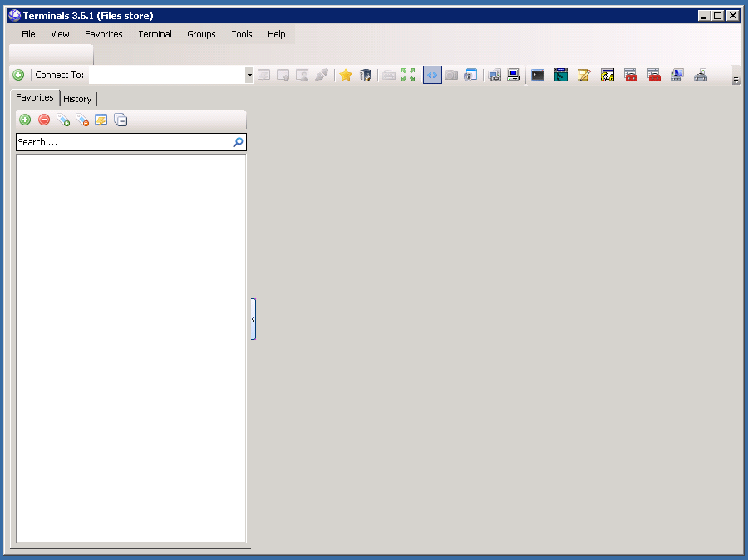Click the grey printer-like device icon at toolbar end
Viewport: 748px width, 560px height.
point(701,75)
